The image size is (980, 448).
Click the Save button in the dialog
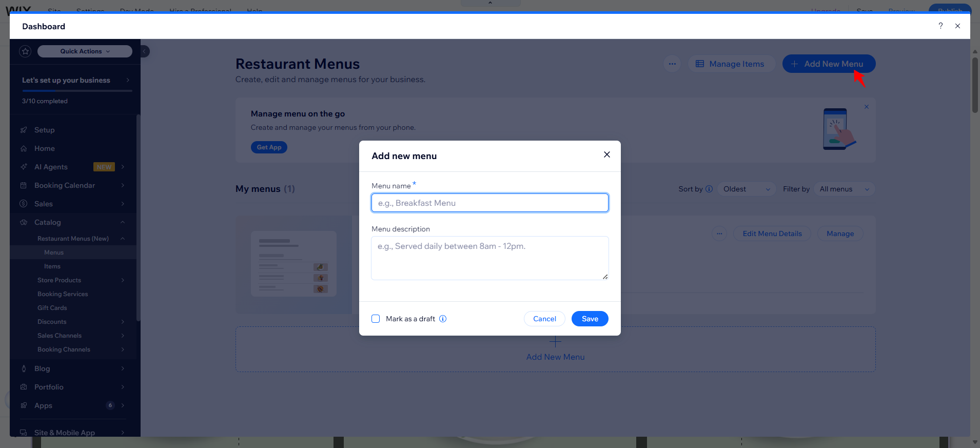[590, 319]
